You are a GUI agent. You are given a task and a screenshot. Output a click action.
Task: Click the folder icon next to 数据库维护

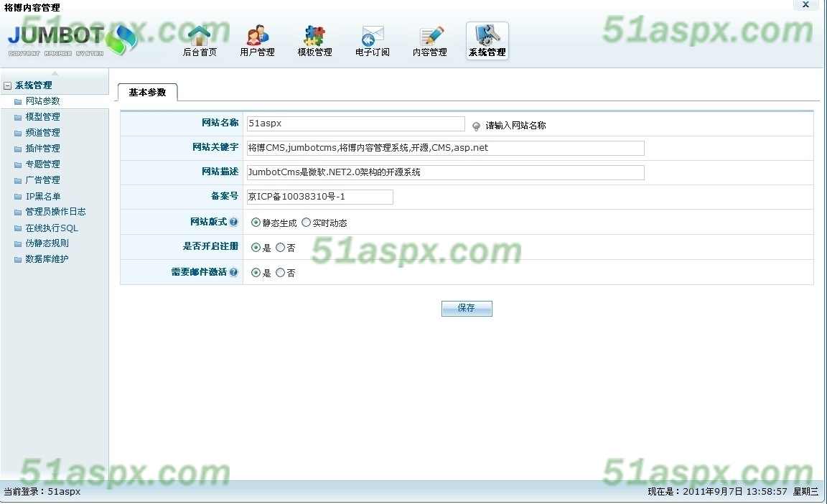pos(18,259)
